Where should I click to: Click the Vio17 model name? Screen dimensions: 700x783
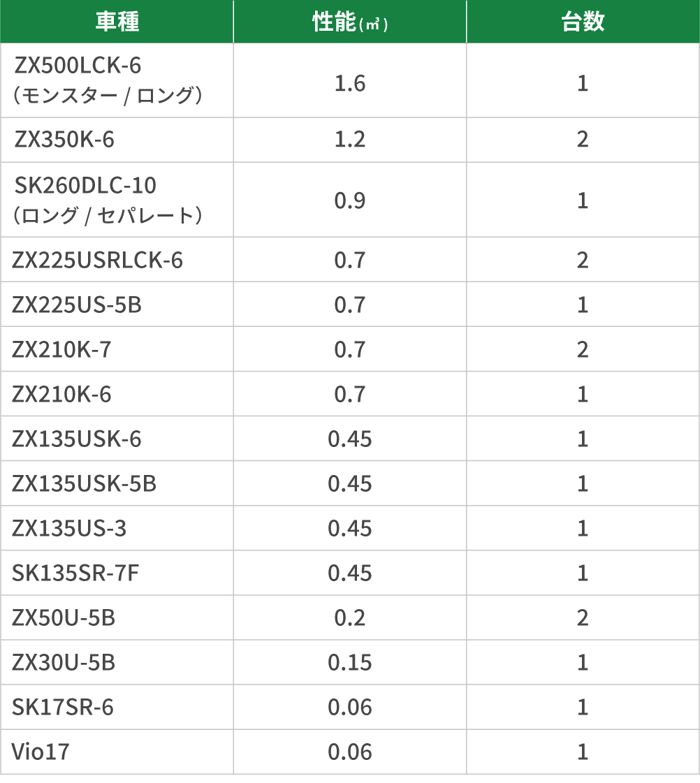coord(41,752)
